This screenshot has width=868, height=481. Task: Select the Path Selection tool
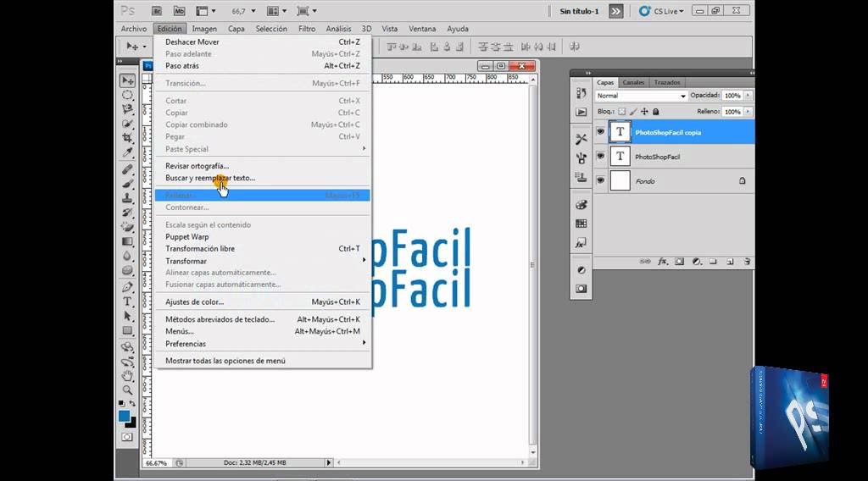pyautogui.click(x=127, y=316)
